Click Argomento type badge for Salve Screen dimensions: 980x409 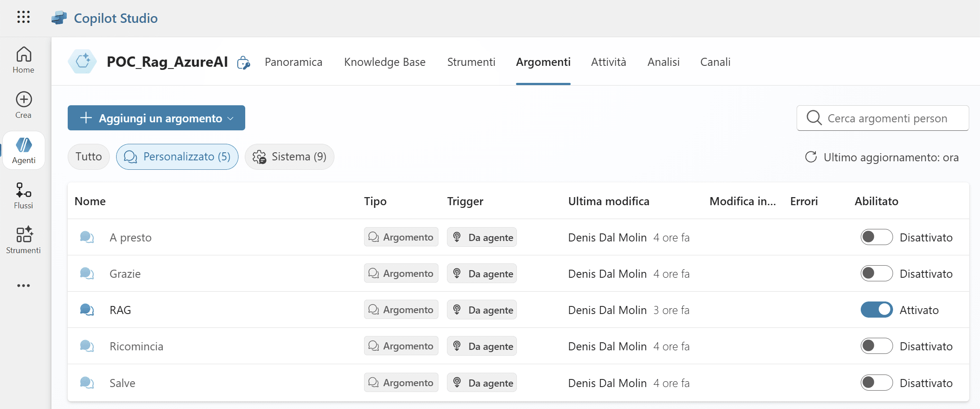(x=401, y=383)
